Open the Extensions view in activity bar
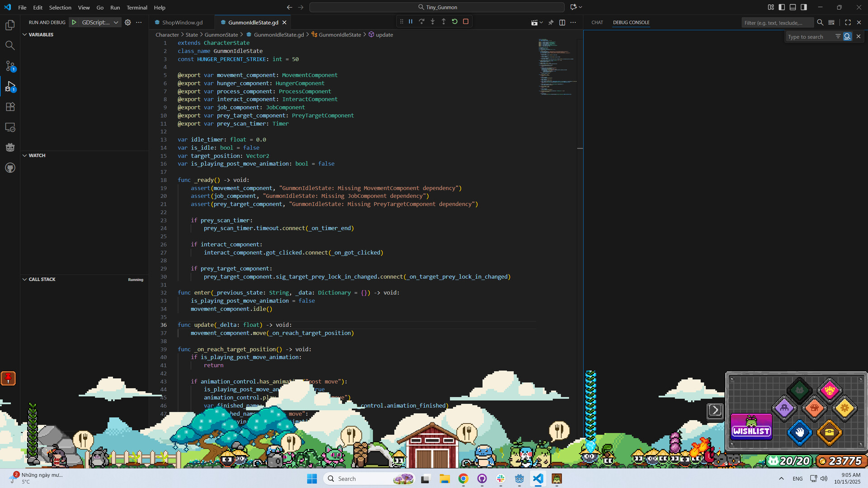 (10, 107)
